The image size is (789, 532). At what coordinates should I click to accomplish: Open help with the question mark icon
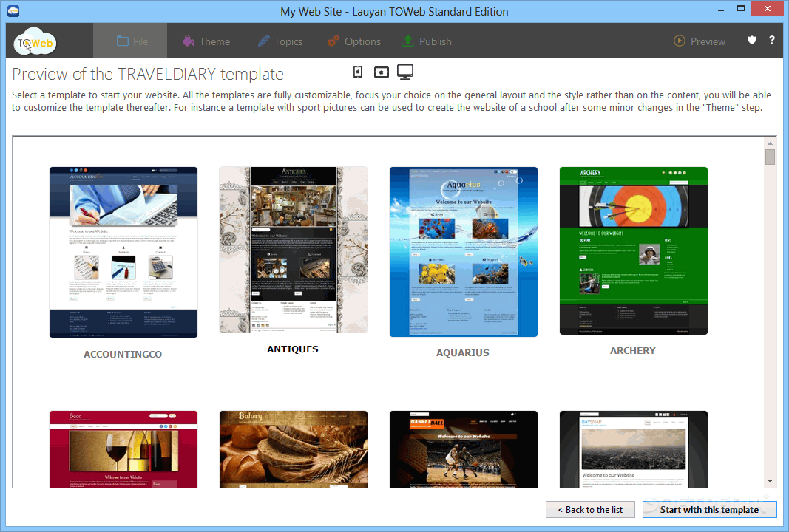coord(772,40)
